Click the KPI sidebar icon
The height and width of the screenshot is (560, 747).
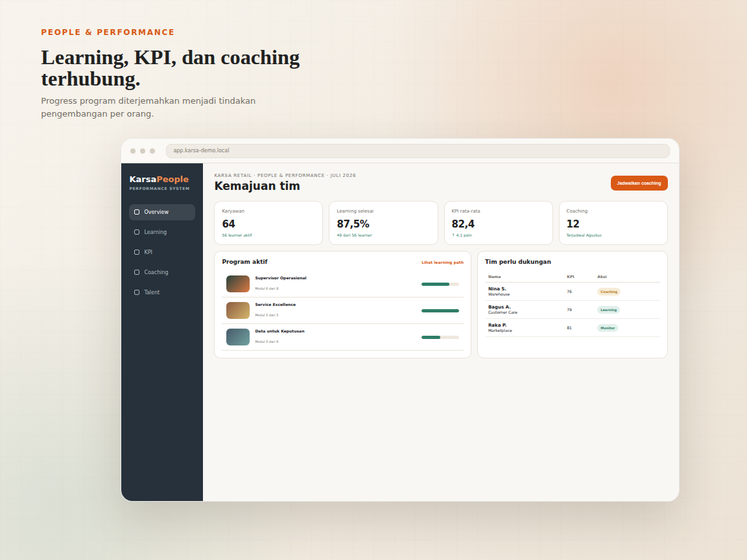(x=137, y=252)
